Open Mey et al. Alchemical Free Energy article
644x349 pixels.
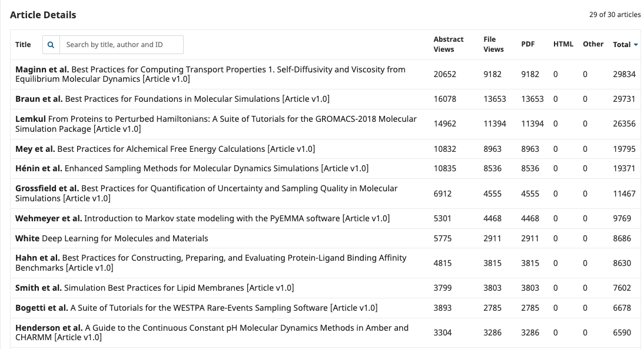pos(165,149)
